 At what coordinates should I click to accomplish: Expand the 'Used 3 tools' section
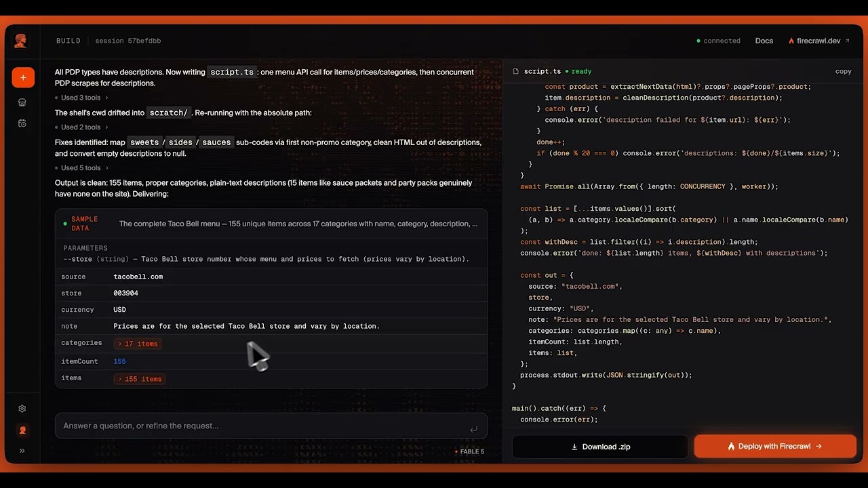81,98
